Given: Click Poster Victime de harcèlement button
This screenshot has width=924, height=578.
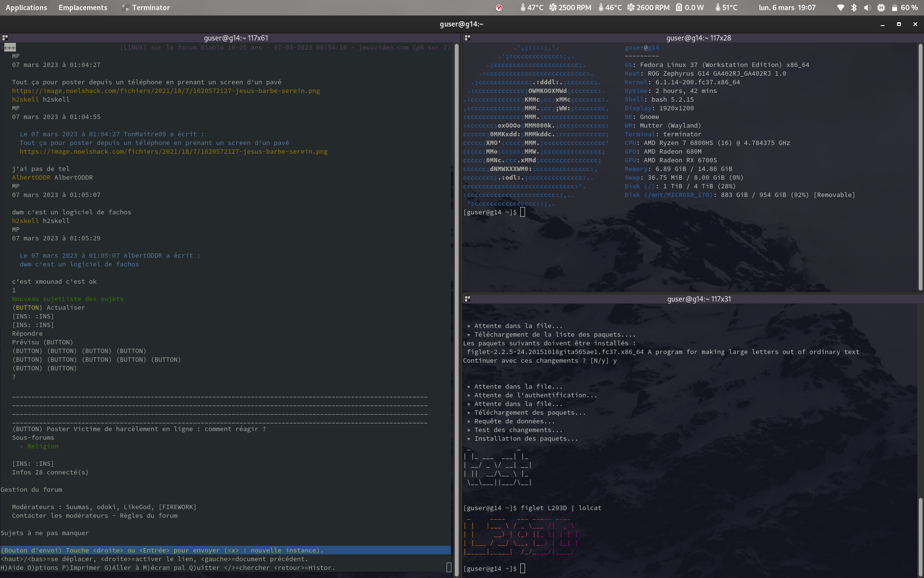Looking at the screenshot, I should (139, 429).
